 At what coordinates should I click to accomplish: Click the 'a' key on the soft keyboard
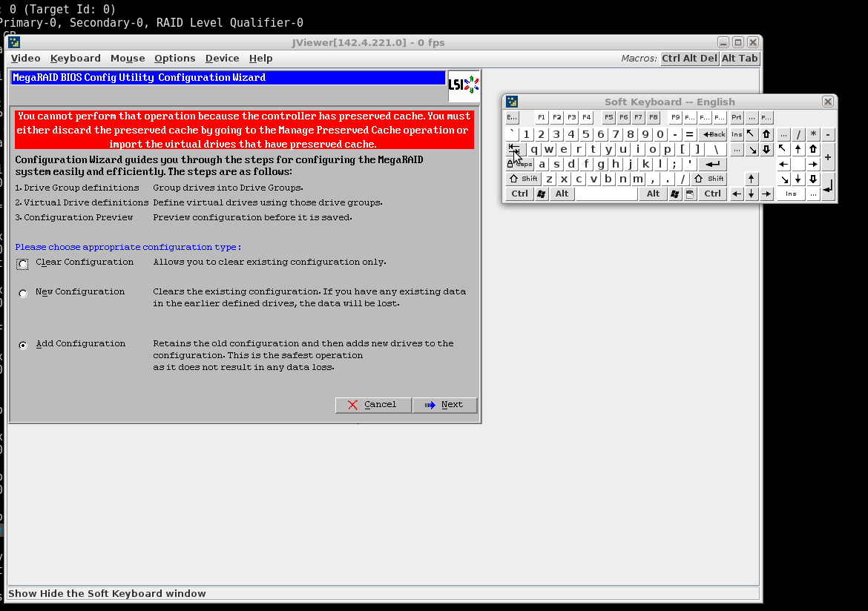coord(542,164)
